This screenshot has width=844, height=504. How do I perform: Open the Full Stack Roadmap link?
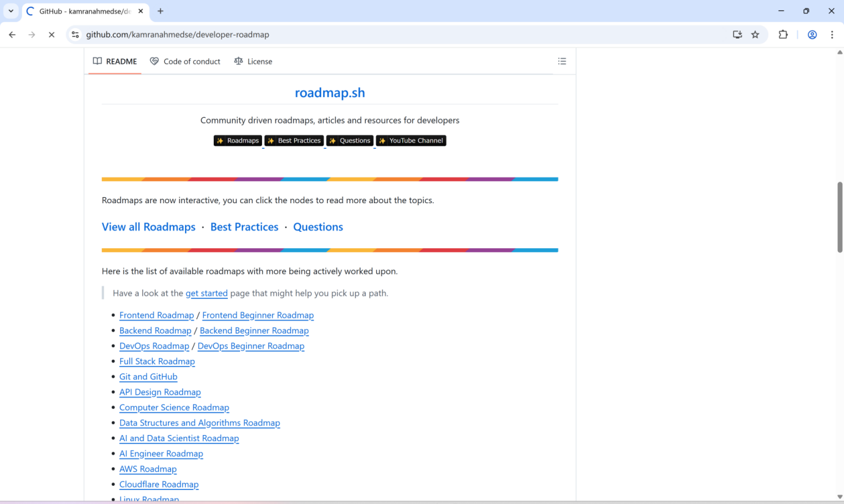point(157,361)
